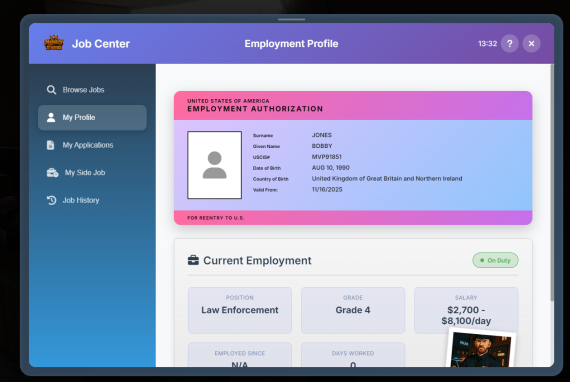570x382 pixels.
Task: Click the United Kingdom country of birth
Action: pyautogui.click(x=387, y=178)
